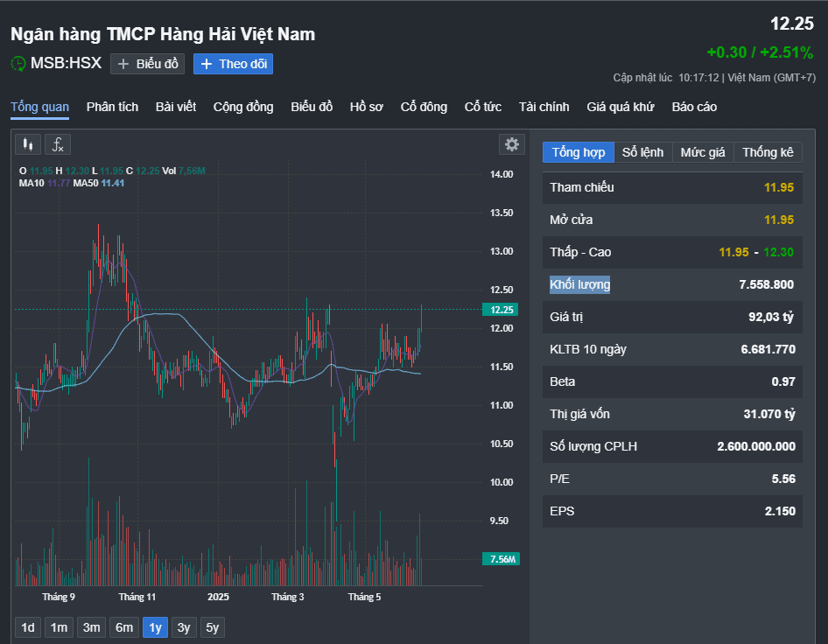Open the Báo cáo tab
This screenshot has width=828, height=644.
(694, 107)
